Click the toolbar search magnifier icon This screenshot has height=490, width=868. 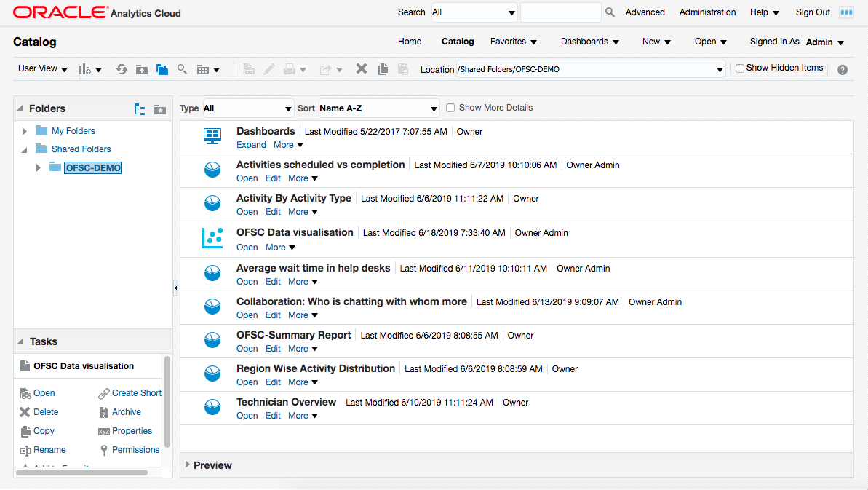[183, 69]
